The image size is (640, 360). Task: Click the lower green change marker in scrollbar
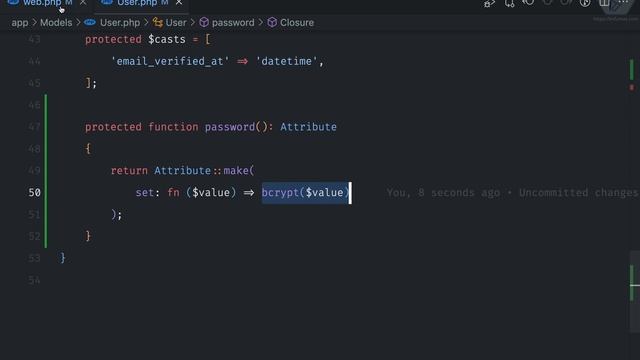click(632, 283)
